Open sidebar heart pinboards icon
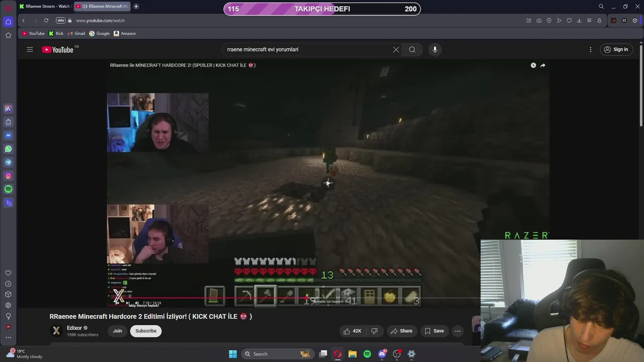Viewport: 644px width, 362px height. 8,273
